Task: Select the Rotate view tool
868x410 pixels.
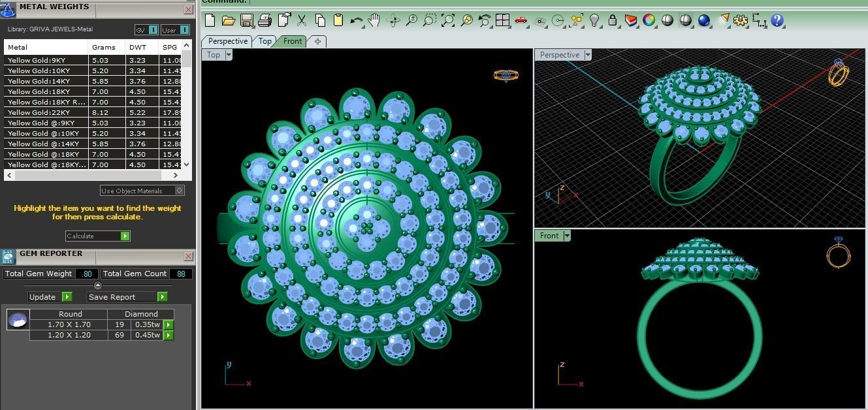Action: tap(393, 20)
